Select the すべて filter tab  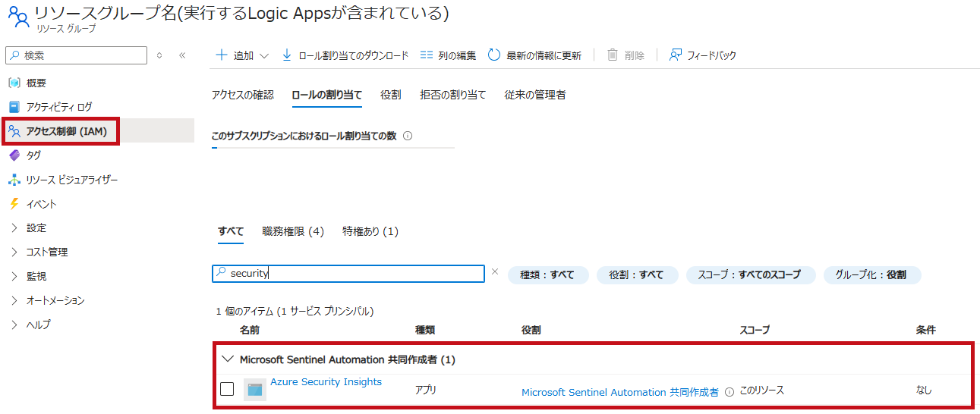tap(231, 231)
